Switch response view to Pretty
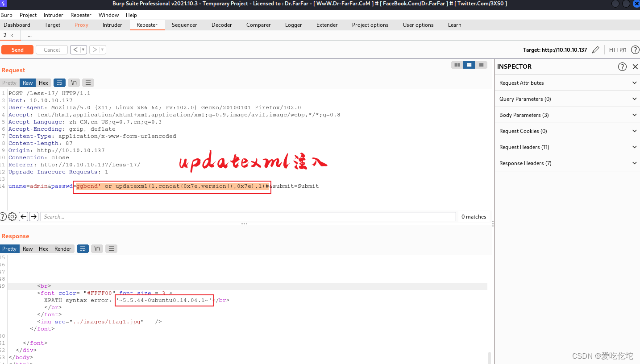 click(9, 248)
